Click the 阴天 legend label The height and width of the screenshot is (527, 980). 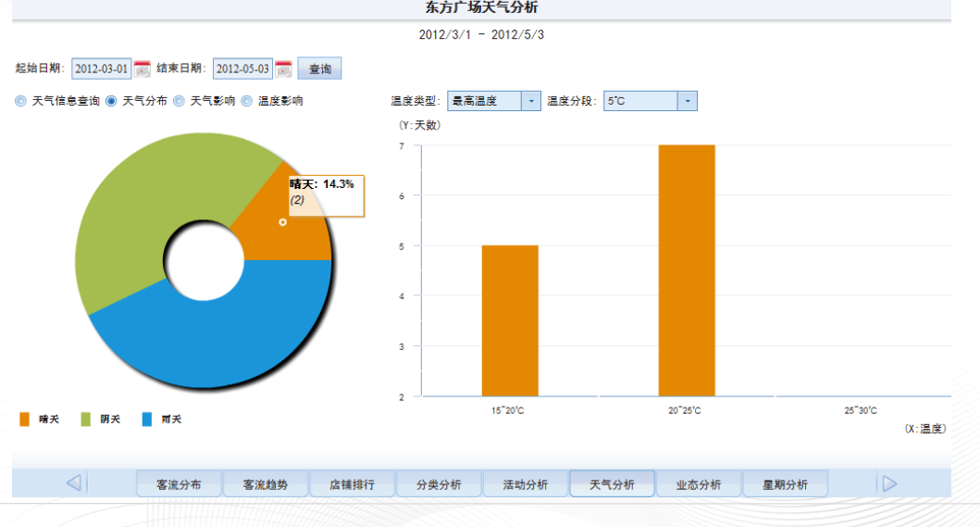click(x=110, y=420)
